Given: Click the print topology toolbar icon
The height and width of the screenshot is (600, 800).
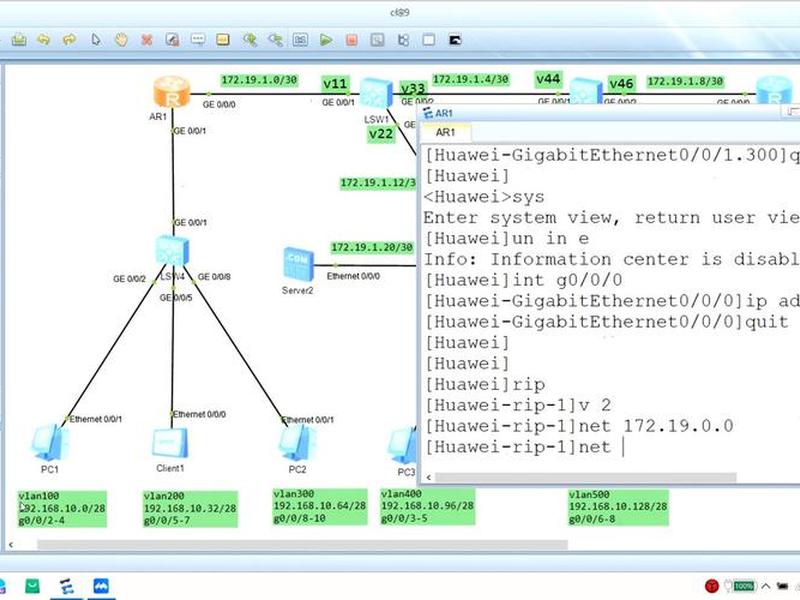Looking at the screenshot, I should 19,39.
